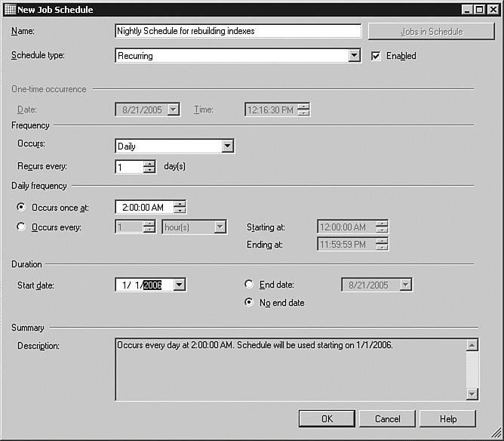Click into the schedule Name text field
Screen dimensions: 504x441
click(238, 32)
